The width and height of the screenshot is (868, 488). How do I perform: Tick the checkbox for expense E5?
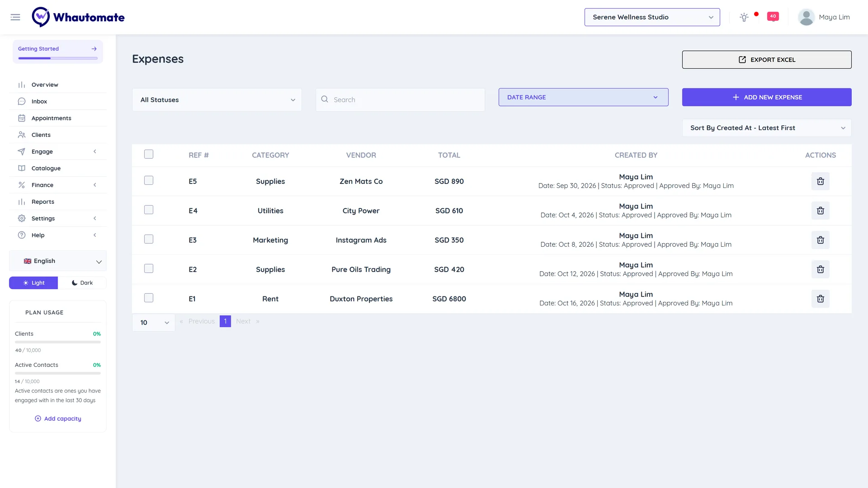[149, 181]
